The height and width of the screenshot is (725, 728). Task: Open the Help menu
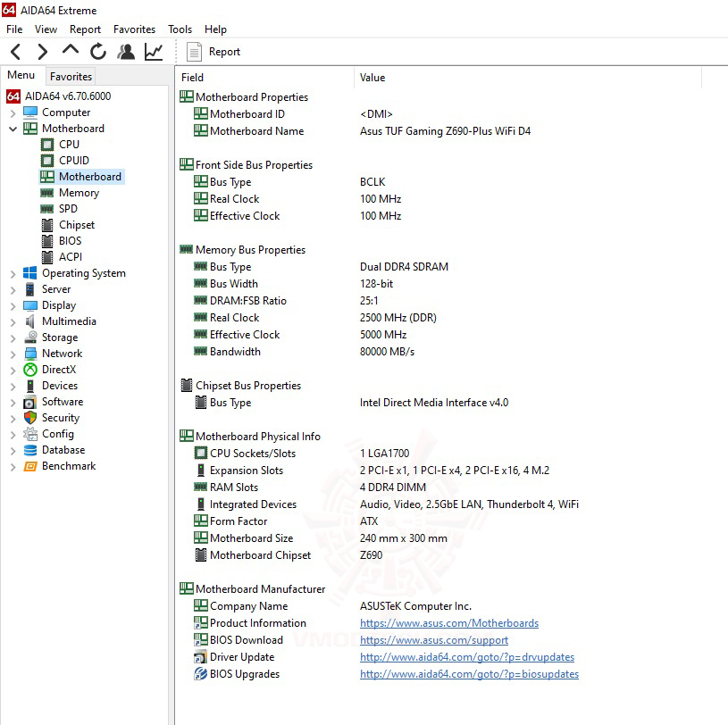(x=215, y=29)
